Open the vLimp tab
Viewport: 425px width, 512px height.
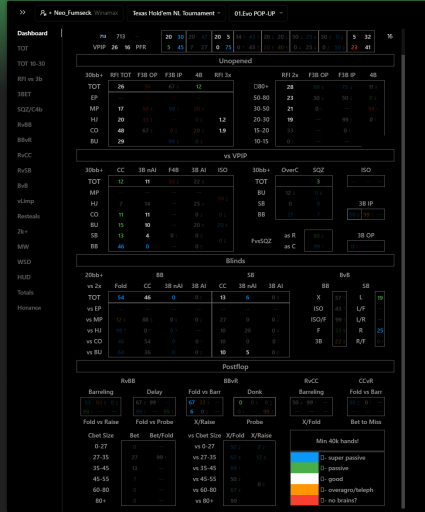(26, 201)
